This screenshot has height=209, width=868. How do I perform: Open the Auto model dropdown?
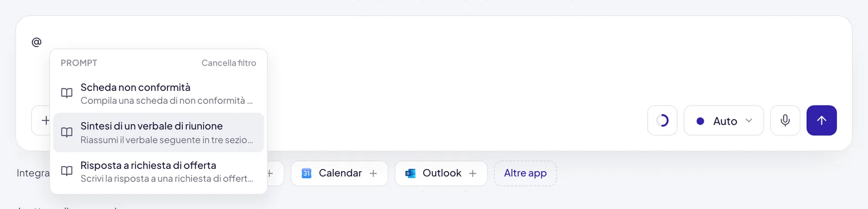pos(724,120)
